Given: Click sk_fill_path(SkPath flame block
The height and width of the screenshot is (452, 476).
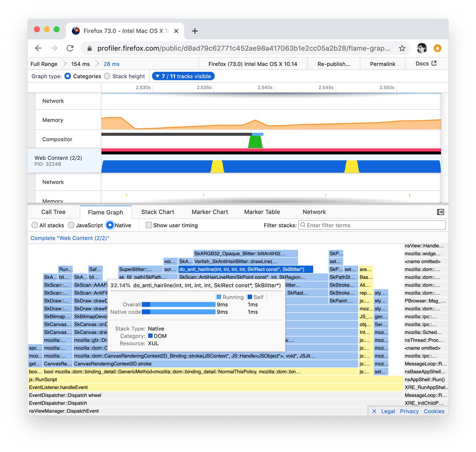Looking at the screenshot, I should (148, 277).
